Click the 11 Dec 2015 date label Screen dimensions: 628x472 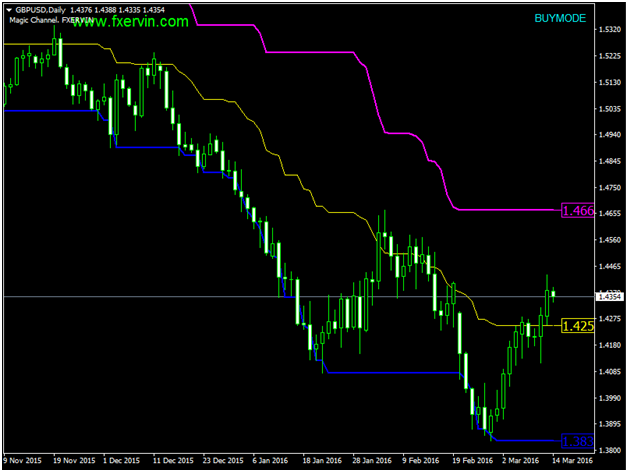click(173, 460)
